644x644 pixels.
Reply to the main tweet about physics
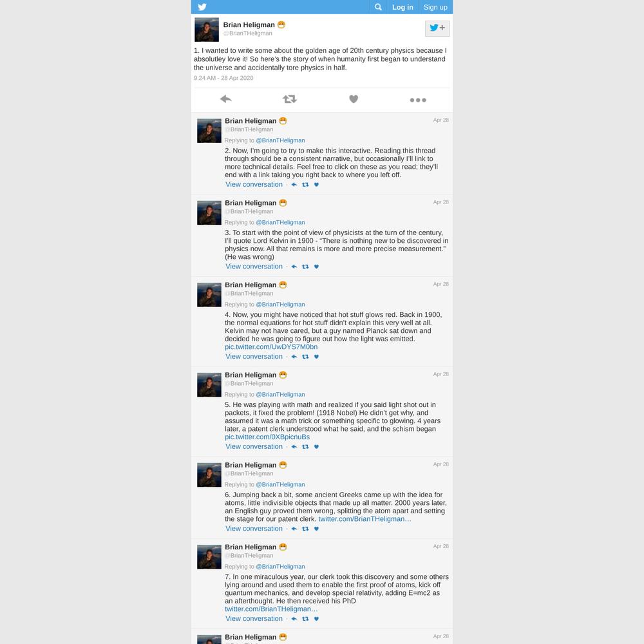(225, 99)
